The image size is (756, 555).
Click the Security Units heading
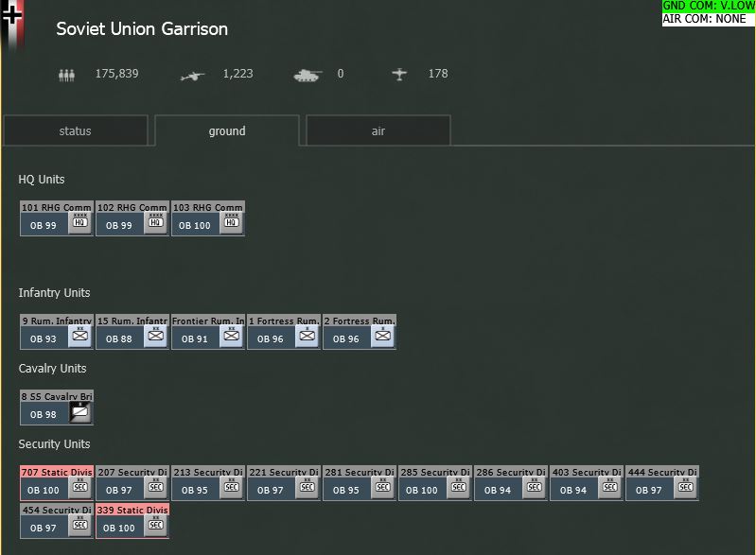click(x=54, y=444)
